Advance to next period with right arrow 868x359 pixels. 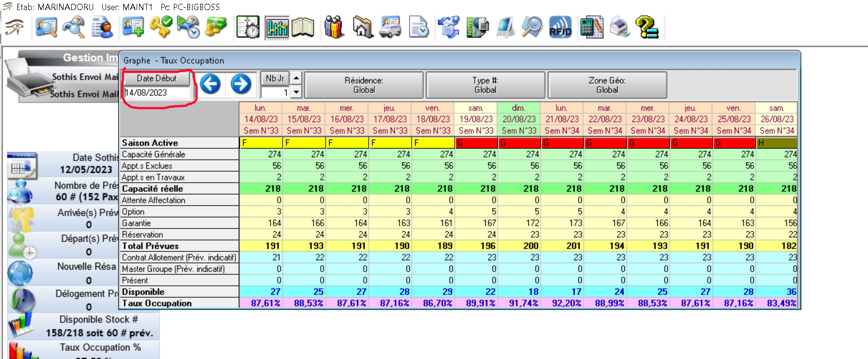(241, 84)
